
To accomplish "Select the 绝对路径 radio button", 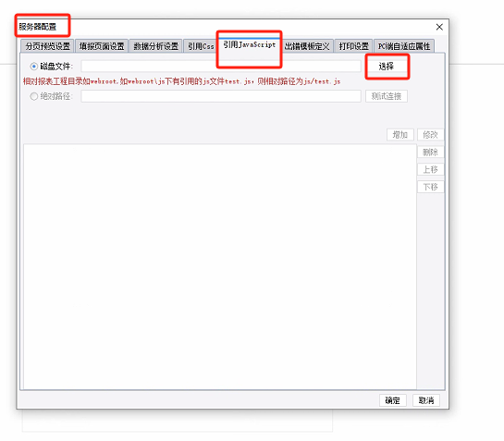I will point(33,96).
